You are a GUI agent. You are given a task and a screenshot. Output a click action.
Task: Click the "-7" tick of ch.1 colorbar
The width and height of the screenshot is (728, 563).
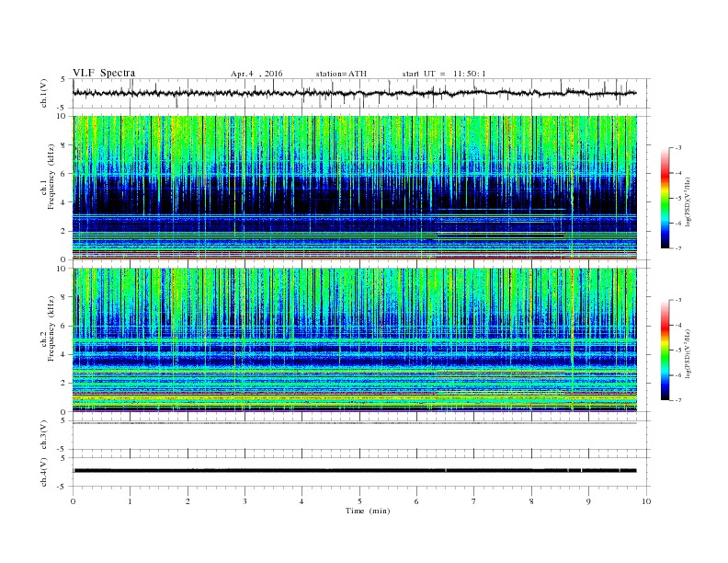(677, 248)
